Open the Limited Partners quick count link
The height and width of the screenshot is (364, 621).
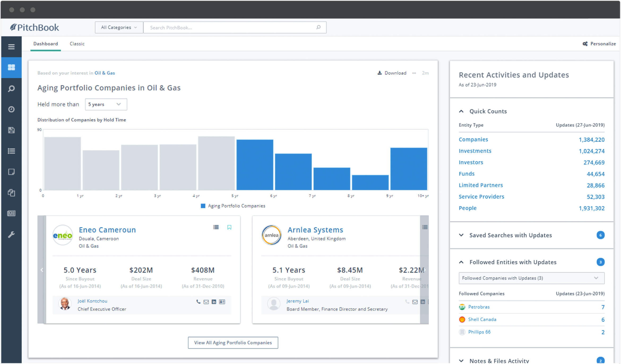tap(481, 185)
